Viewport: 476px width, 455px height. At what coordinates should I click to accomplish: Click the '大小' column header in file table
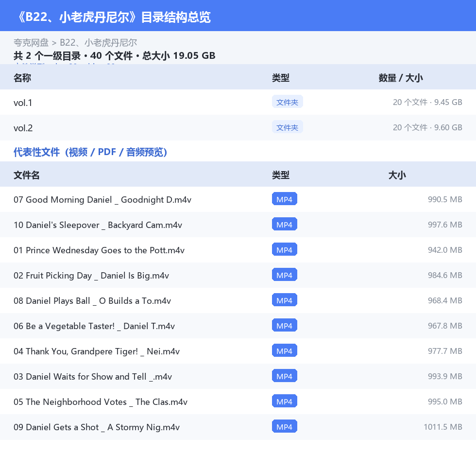click(397, 175)
